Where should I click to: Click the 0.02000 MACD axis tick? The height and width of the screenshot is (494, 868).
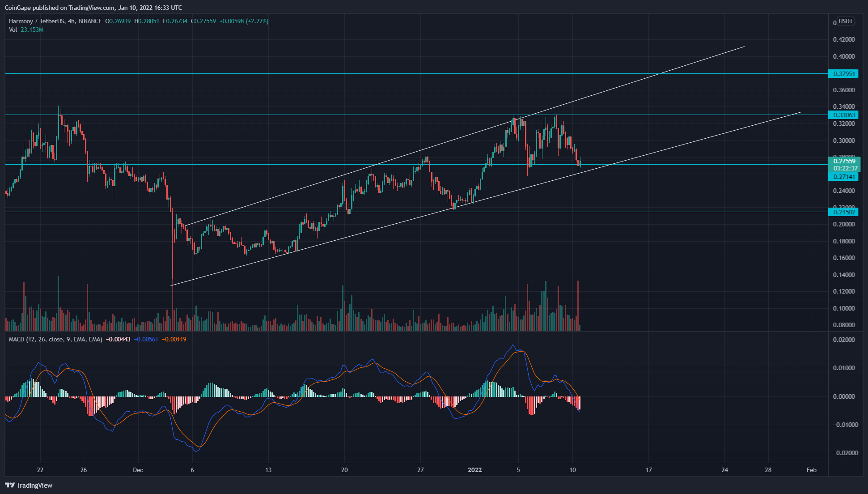coord(844,340)
